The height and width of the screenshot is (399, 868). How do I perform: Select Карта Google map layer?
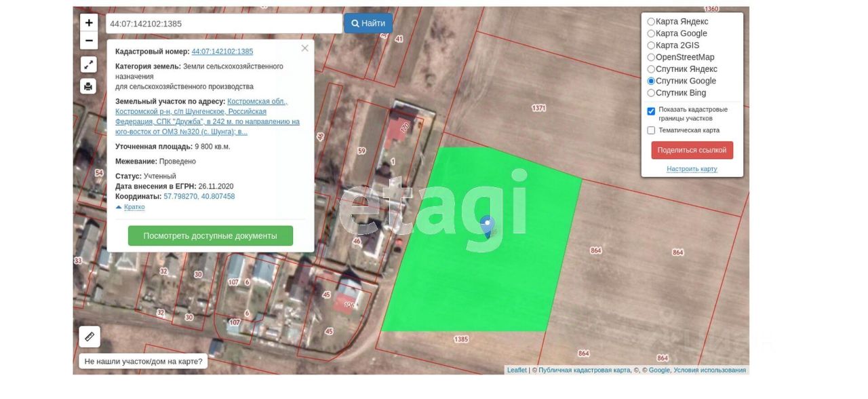point(651,33)
